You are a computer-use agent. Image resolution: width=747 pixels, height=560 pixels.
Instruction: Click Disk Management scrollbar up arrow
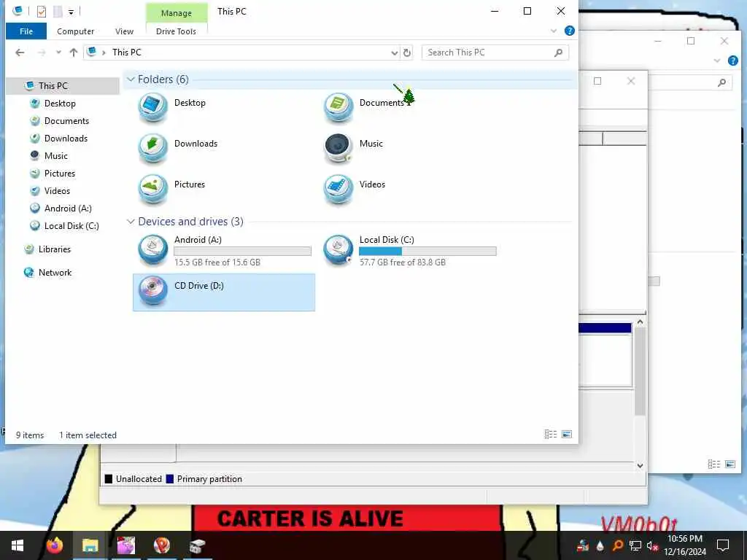point(640,322)
